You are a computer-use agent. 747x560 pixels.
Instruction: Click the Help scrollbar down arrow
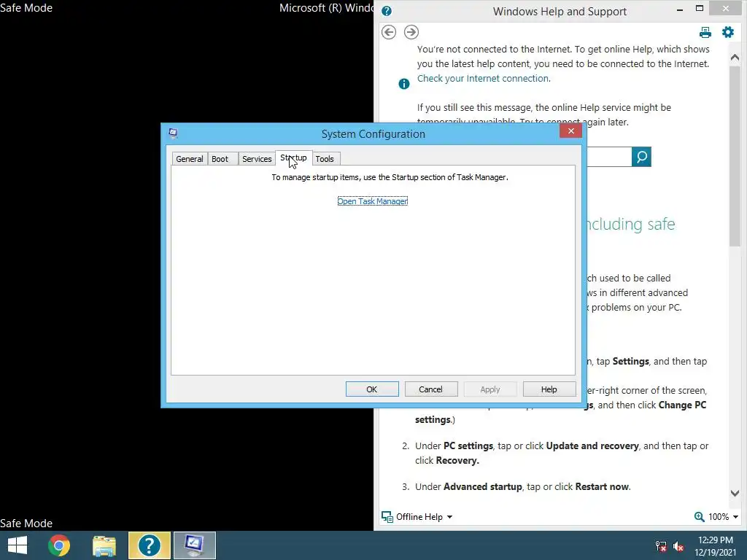(735, 494)
